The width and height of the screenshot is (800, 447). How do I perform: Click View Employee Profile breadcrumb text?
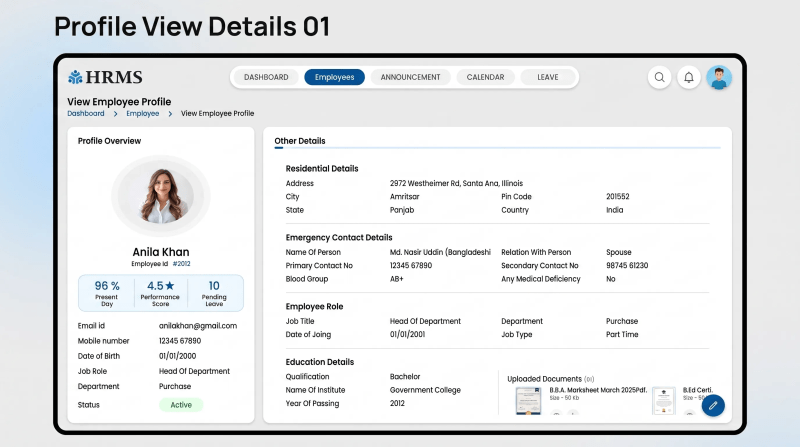pyautogui.click(x=217, y=113)
